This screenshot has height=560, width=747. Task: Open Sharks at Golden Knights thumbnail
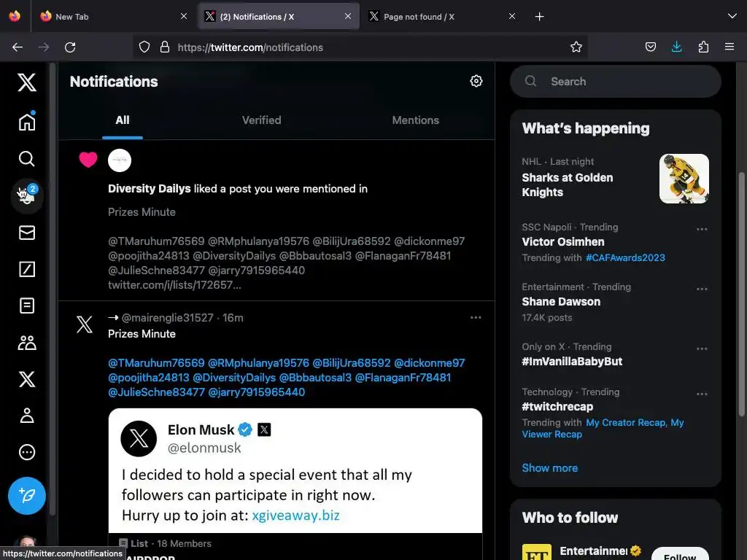point(684,179)
